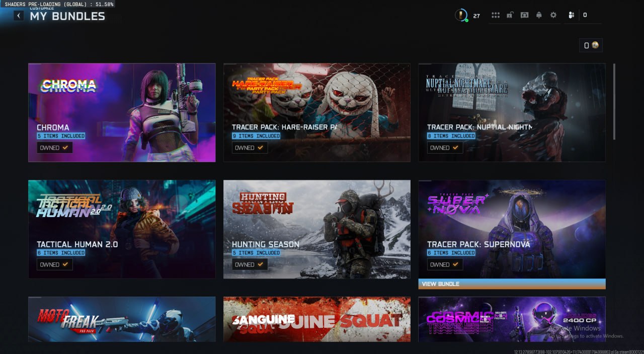Open the player rank emblem
The image size is (644, 354).
pyautogui.click(x=461, y=15)
